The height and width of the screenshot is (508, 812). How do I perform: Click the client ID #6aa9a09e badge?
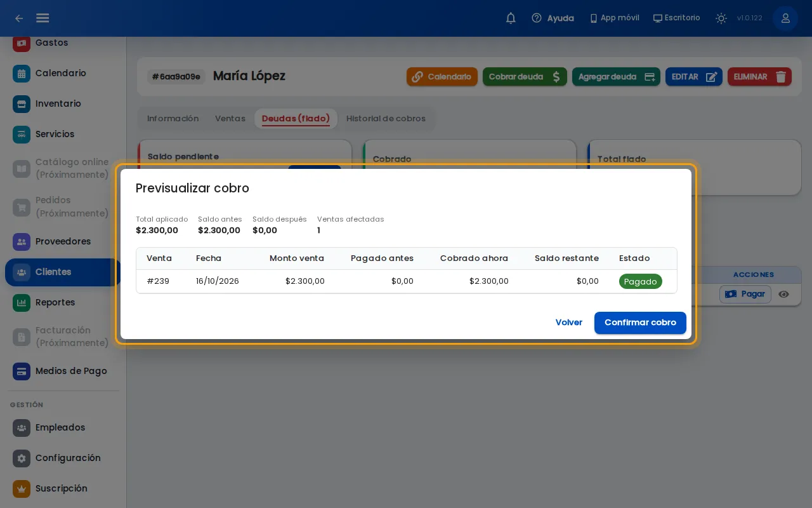tap(176, 77)
